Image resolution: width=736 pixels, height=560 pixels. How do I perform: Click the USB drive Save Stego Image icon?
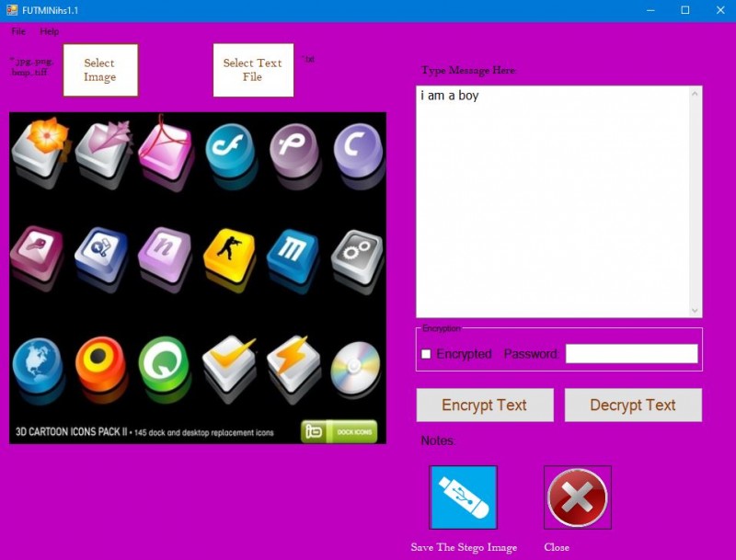click(x=463, y=497)
